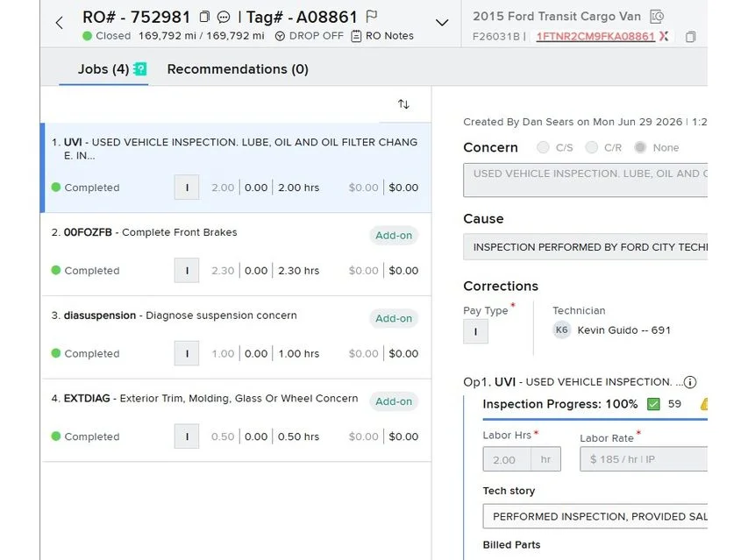The width and height of the screenshot is (748, 560).
Task: Click technician Kevin Guido avatar K6
Action: pyautogui.click(x=561, y=330)
